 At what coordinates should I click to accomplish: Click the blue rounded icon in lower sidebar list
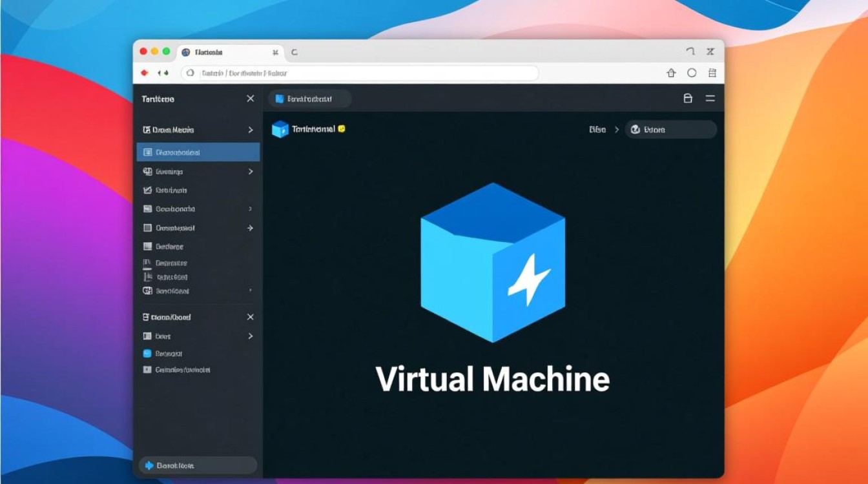tap(147, 353)
